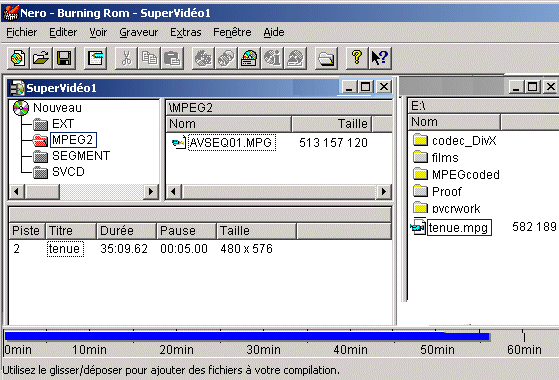Open the Voir menu
559x380 pixels.
click(x=98, y=32)
